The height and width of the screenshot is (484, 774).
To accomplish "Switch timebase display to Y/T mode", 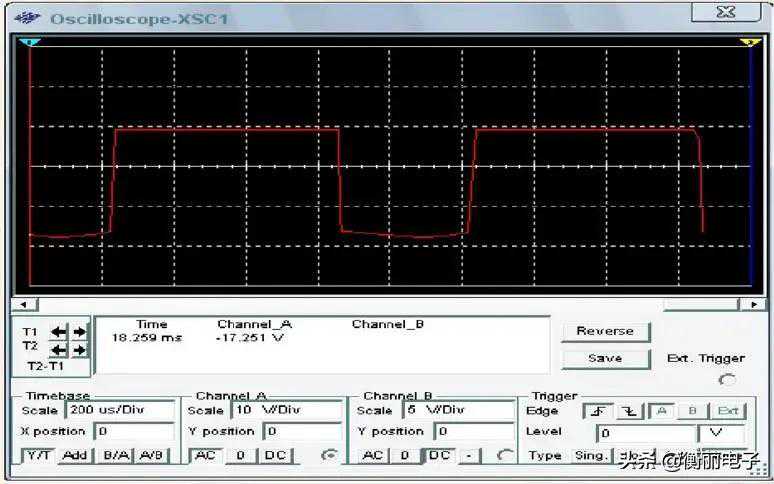I will (x=38, y=455).
